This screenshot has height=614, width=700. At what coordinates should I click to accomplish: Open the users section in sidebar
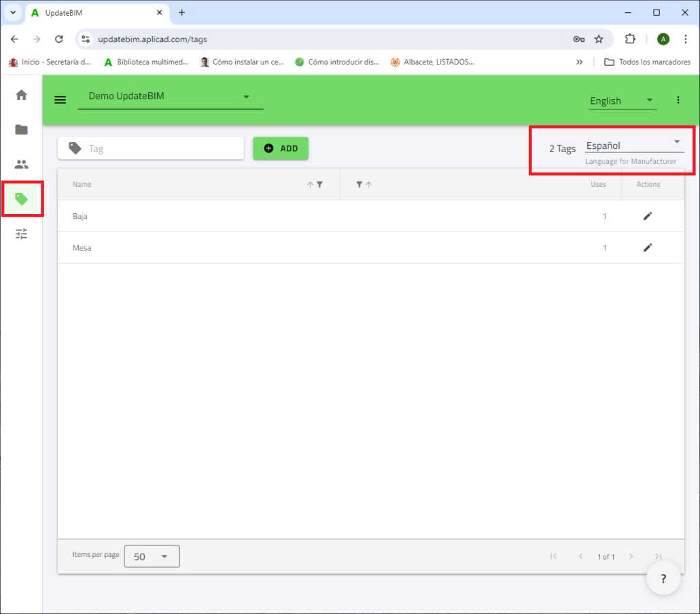click(x=22, y=164)
